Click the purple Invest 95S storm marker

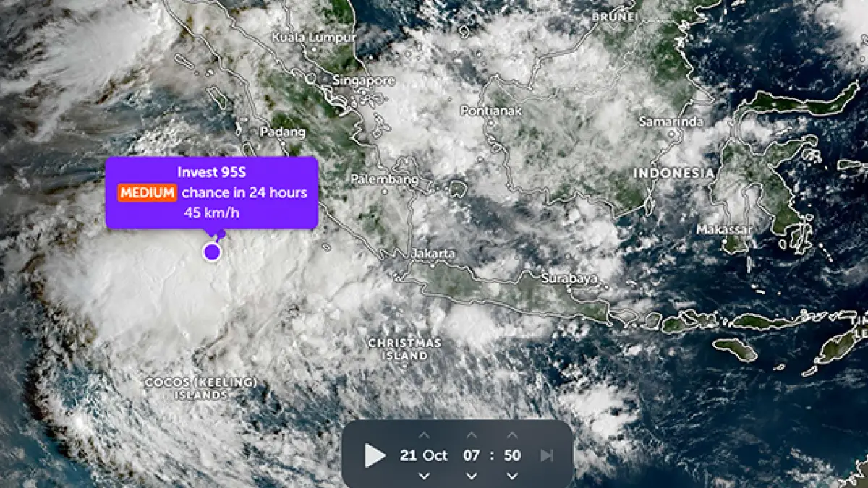point(212,252)
